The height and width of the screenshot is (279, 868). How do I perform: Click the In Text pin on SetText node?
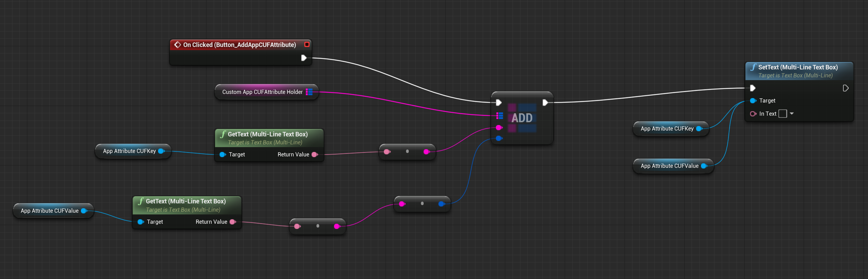[753, 114]
